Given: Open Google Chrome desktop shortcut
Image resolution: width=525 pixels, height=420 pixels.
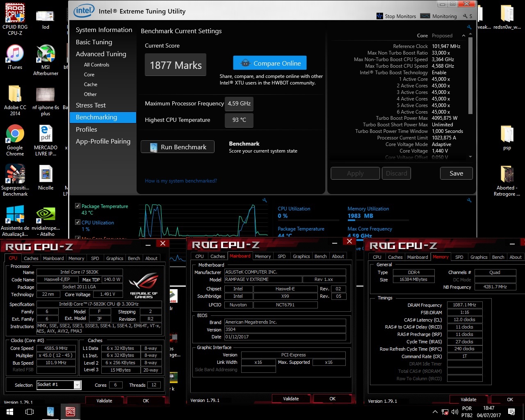Looking at the screenshot, I should [x=15, y=140].
